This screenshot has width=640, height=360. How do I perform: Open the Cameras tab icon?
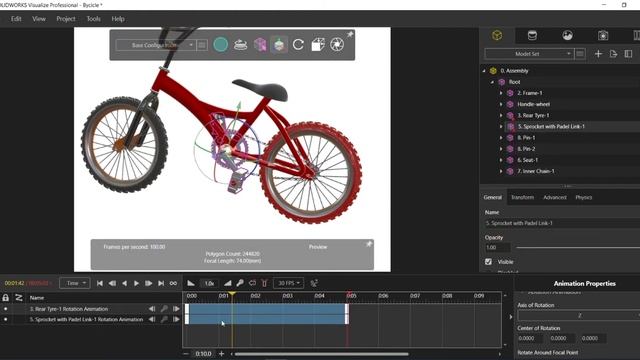tap(603, 36)
